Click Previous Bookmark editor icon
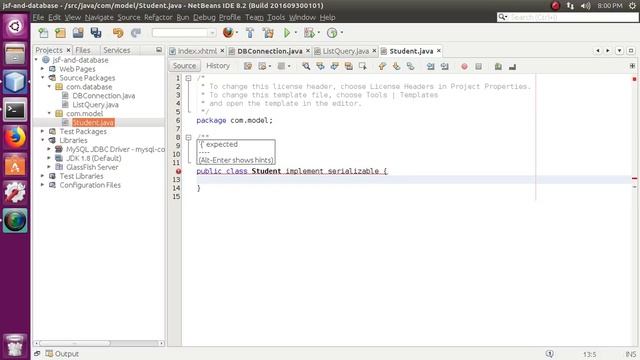Image resolution: width=640 pixels, height=360 pixels. pyautogui.click(x=382, y=66)
